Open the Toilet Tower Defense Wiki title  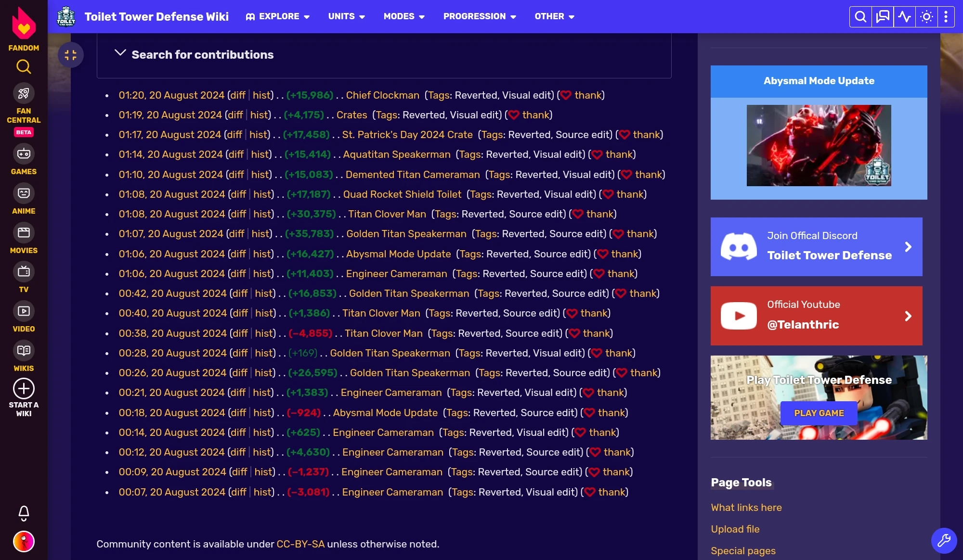point(156,16)
